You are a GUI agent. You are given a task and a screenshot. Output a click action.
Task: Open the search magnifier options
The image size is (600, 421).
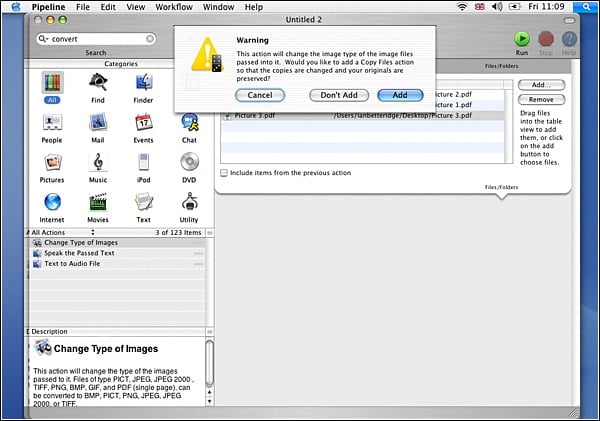click(43, 39)
